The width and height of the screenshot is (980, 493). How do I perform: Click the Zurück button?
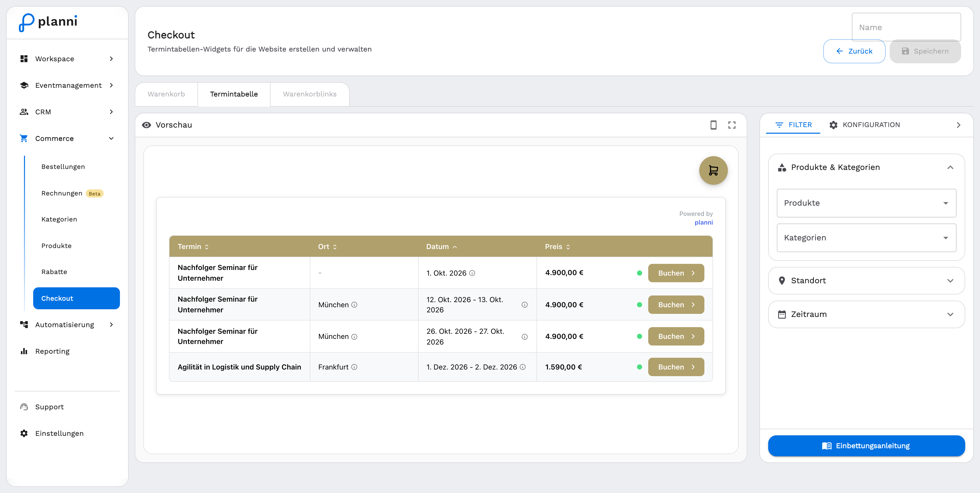point(854,51)
